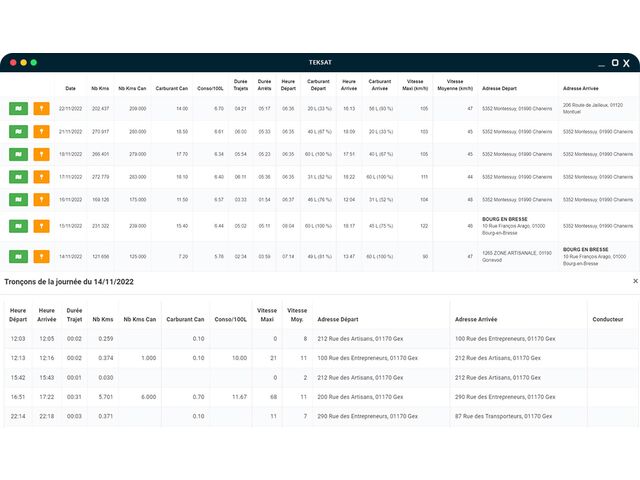This screenshot has height=480, width=640.
Task: Close the Tronçons de la journée panel
Action: (634, 282)
